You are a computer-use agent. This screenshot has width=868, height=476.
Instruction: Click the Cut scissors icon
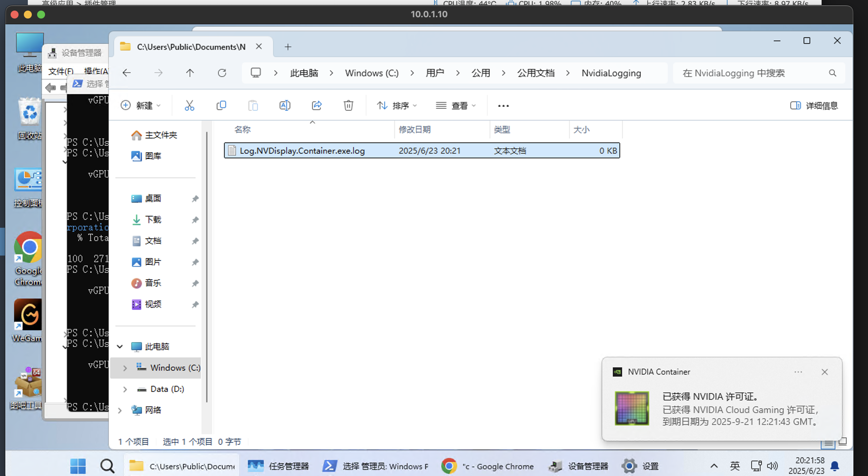[x=190, y=106]
